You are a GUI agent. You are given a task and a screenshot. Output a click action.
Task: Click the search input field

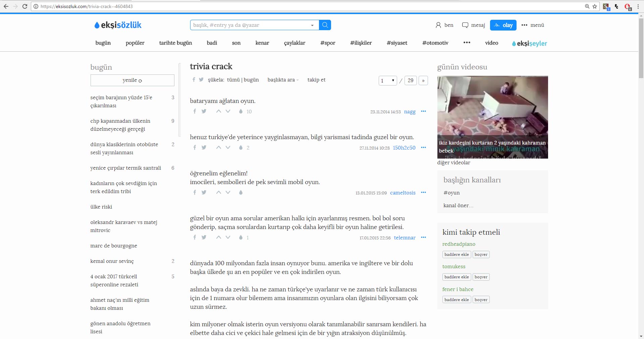coord(250,25)
